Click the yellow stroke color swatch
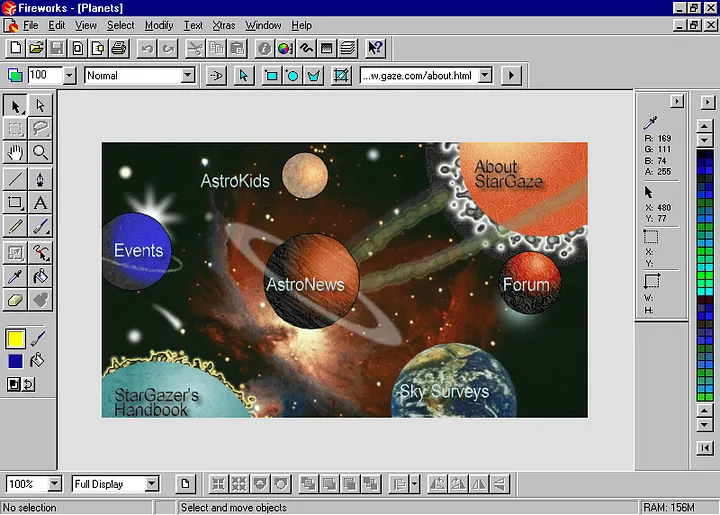 (x=16, y=339)
